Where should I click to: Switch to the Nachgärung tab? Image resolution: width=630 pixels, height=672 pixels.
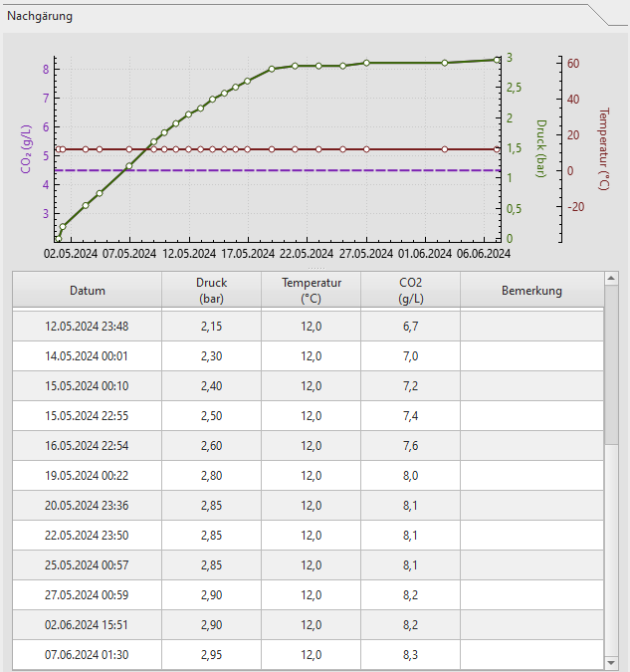40,16
